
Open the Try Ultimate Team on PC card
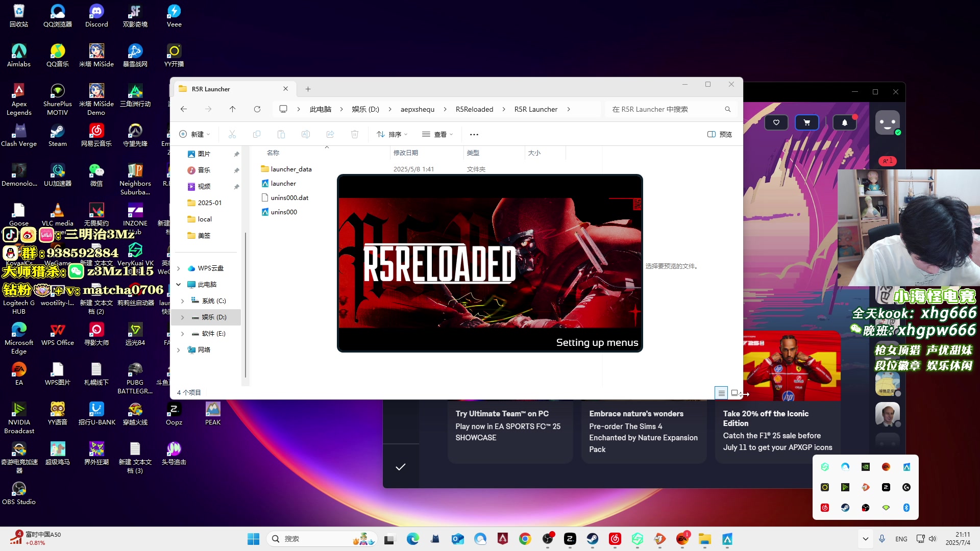pos(510,432)
